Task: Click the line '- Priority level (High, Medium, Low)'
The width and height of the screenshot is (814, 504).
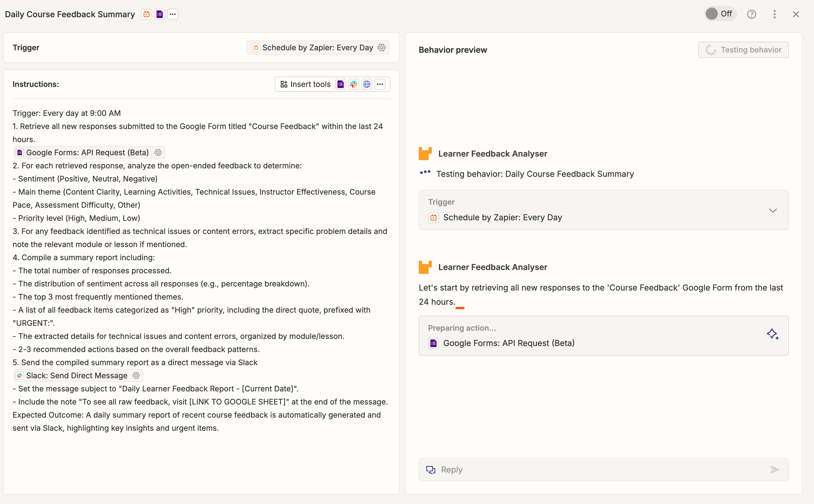Action: coord(76,218)
